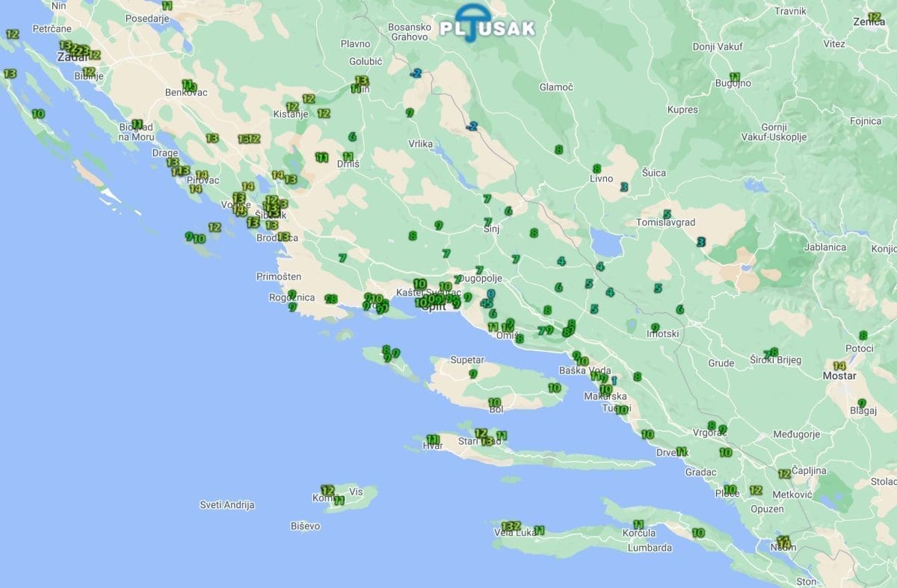
Task: Click the 11 marker at Hvar town
Action: pos(432,439)
